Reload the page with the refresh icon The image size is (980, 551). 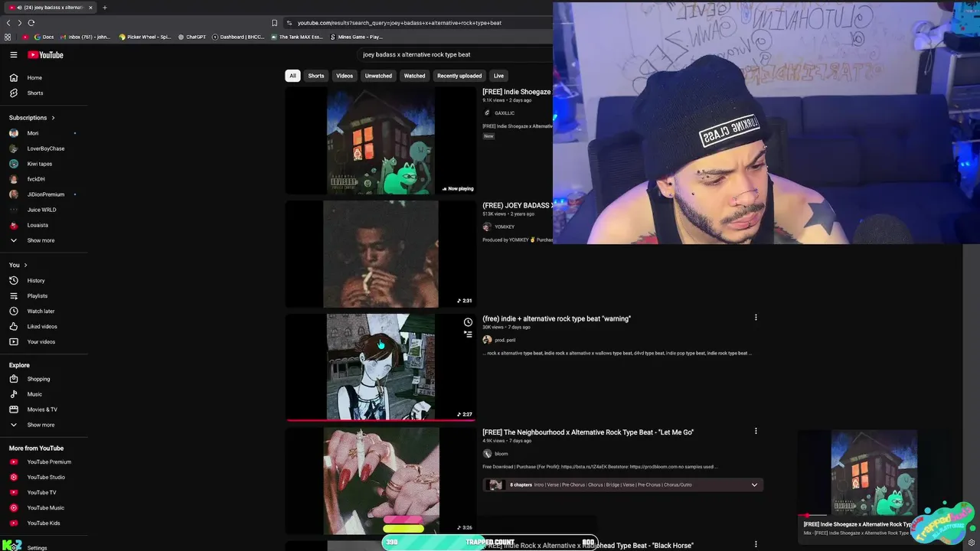tap(31, 23)
